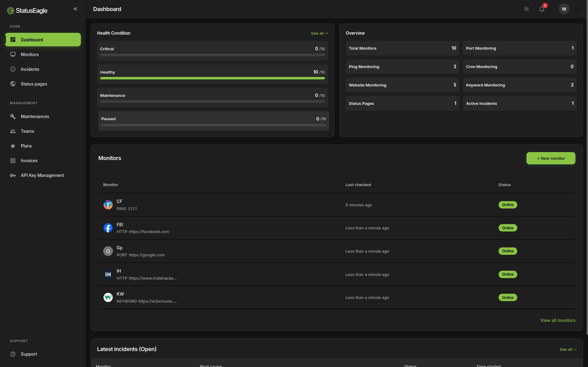Click See all in Health Condition panel
The height and width of the screenshot is (367, 588).
pos(319,33)
